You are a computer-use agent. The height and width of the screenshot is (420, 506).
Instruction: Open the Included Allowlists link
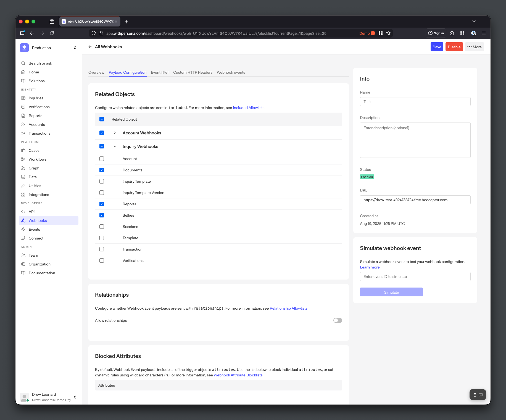(248, 108)
